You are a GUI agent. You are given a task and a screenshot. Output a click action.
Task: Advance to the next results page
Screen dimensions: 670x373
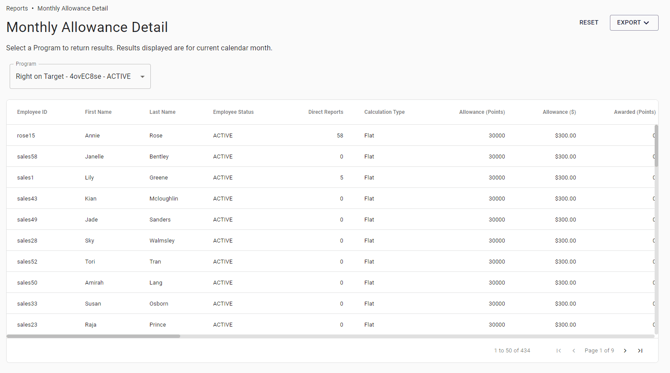click(x=625, y=350)
